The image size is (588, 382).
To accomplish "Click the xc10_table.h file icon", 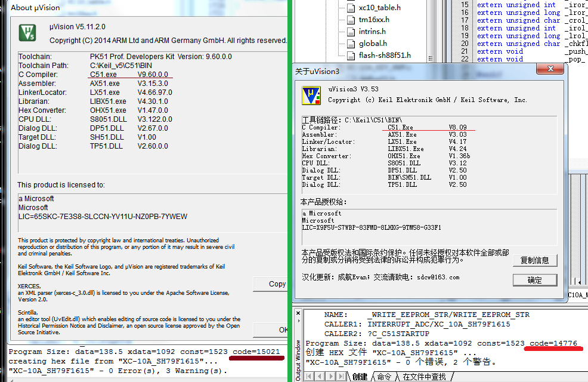I will tap(351, 8).
